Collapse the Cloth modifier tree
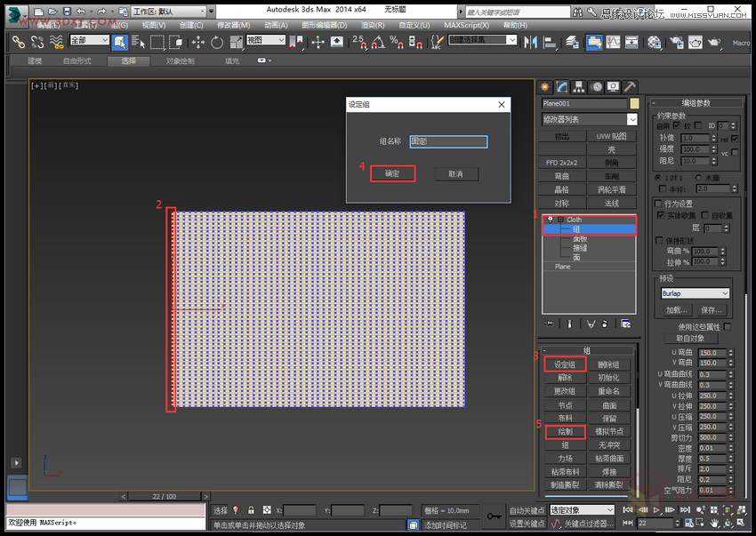This screenshot has height=536, width=756. [x=559, y=220]
